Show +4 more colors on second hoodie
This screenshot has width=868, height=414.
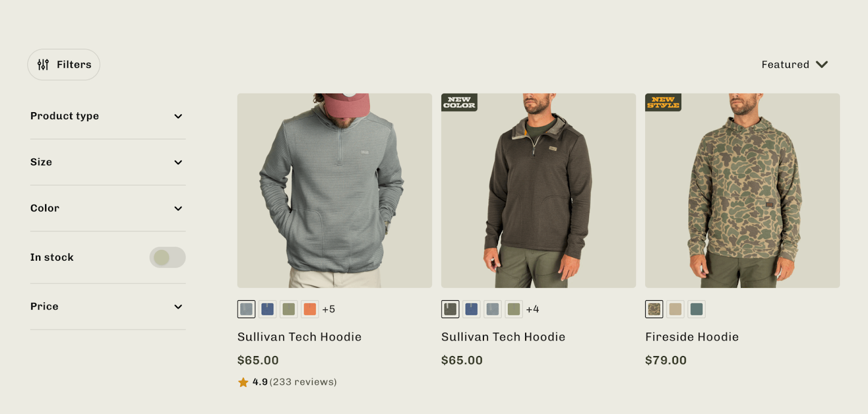click(x=533, y=309)
